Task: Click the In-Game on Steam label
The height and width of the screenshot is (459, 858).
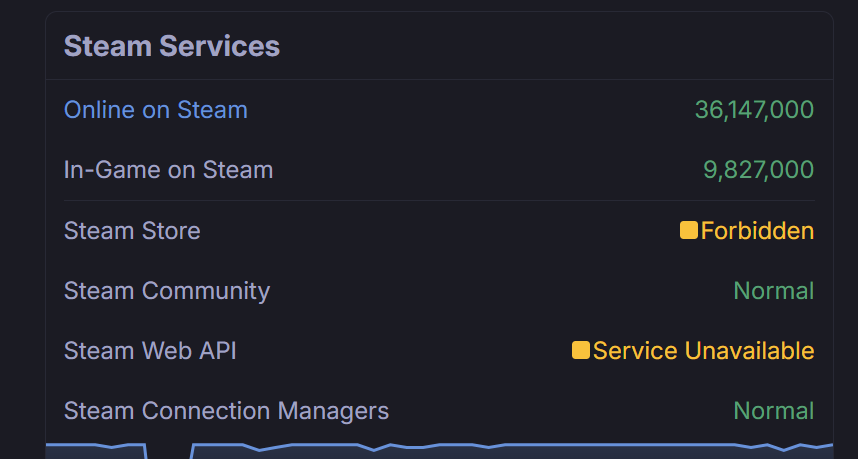Action: 168,170
